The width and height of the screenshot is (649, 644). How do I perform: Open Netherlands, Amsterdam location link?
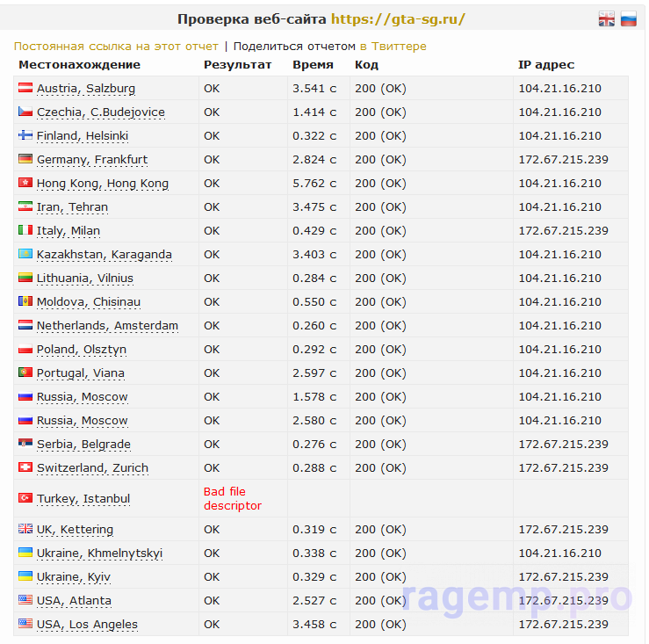(x=108, y=326)
